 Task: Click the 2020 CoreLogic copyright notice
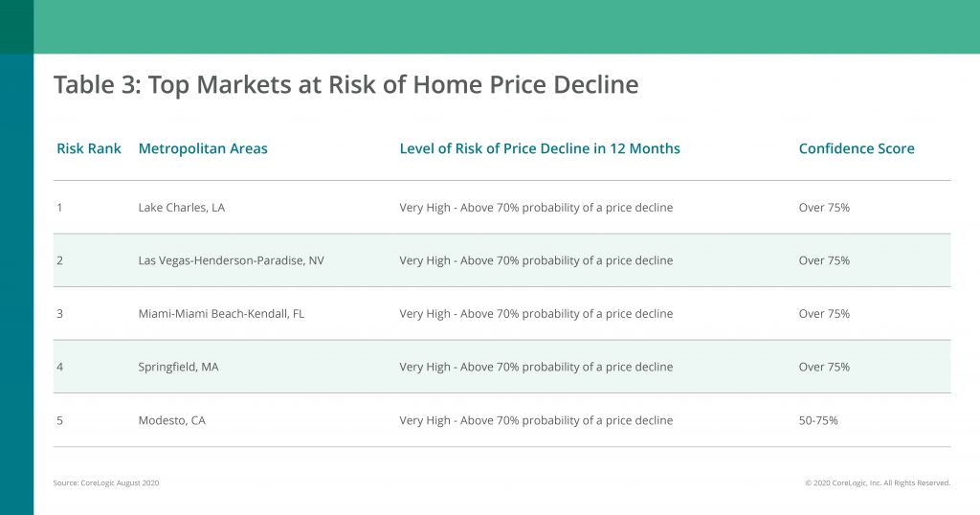(x=878, y=483)
